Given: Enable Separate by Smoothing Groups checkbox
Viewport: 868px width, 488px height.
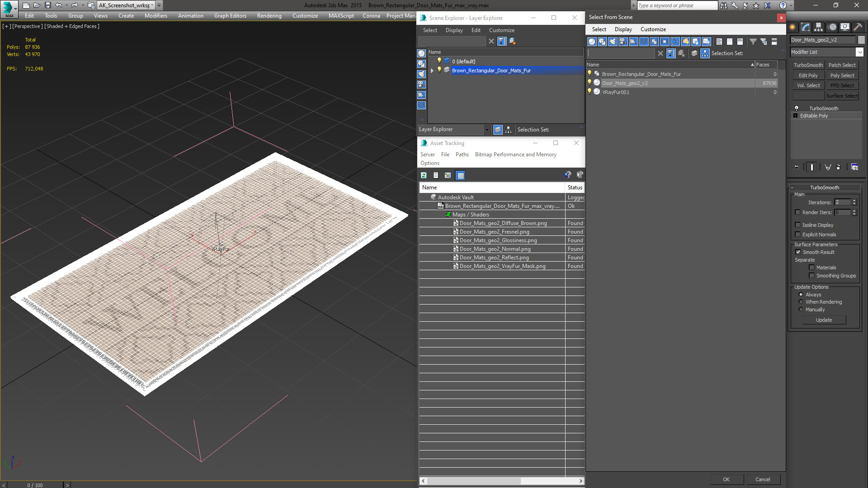Looking at the screenshot, I should pos(811,276).
